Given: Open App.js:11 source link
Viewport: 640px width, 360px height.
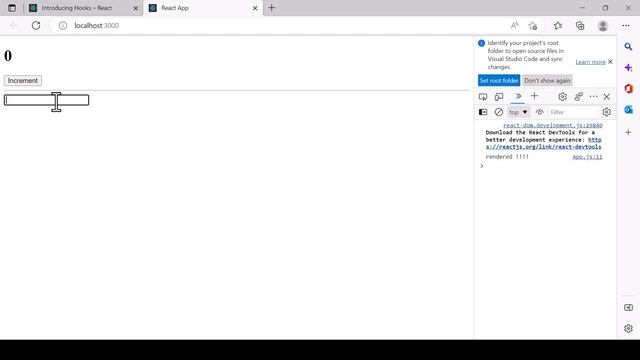Looking at the screenshot, I should [x=587, y=157].
